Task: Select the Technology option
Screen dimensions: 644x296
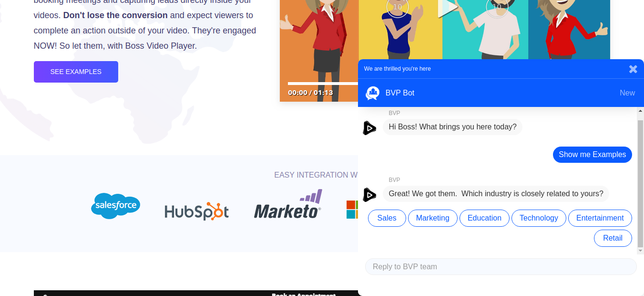Action: 539,218
